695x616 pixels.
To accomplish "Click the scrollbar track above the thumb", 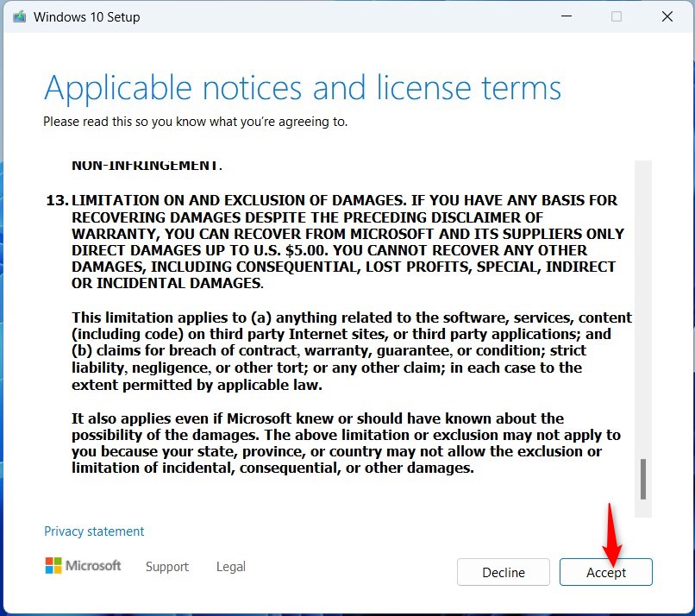I will coord(643,309).
